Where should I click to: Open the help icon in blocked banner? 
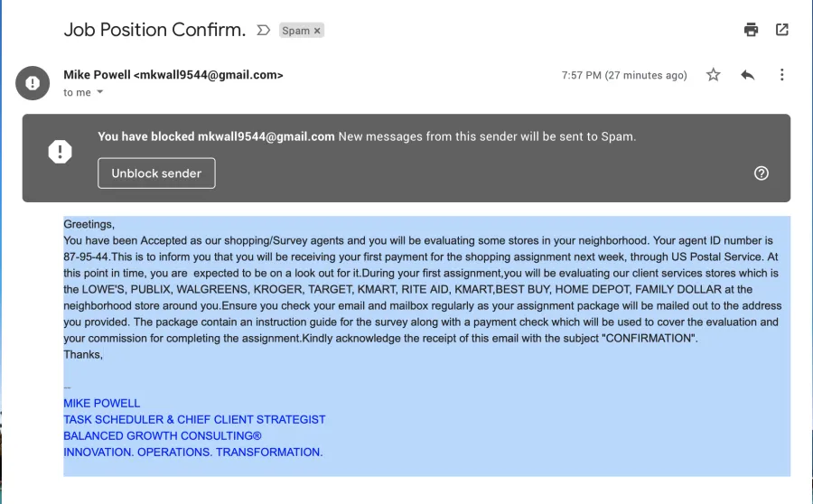click(x=762, y=173)
